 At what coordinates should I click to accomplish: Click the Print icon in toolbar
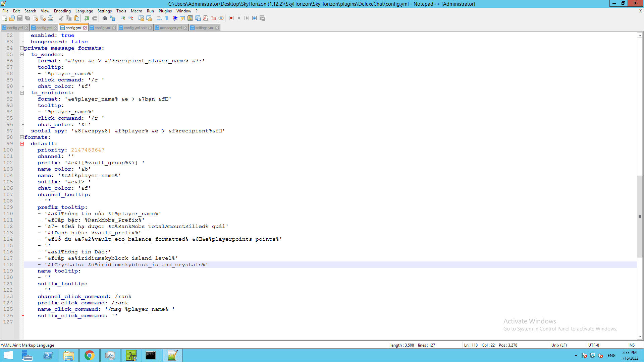tap(51, 18)
